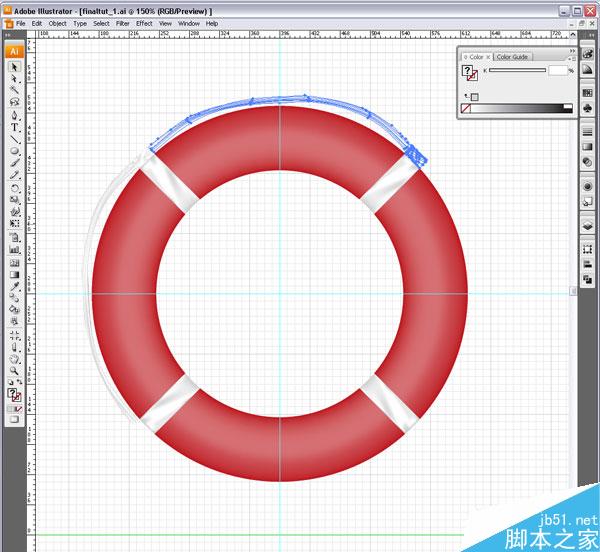Swap fill and stroke in toolbox
This screenshot has height=552, width=600.
pos(19,382)
